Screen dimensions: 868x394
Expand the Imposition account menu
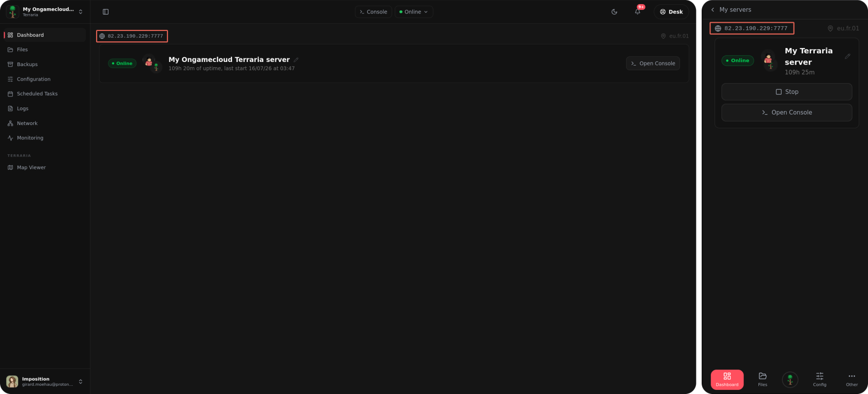click(45, 382)
